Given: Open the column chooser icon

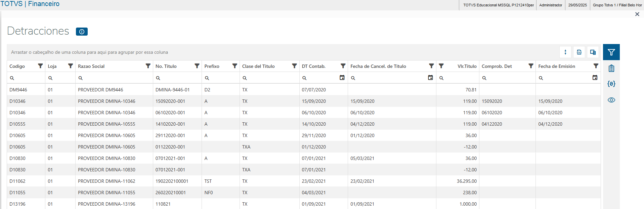Looking at the screenshot, I should tap(593, 52).
